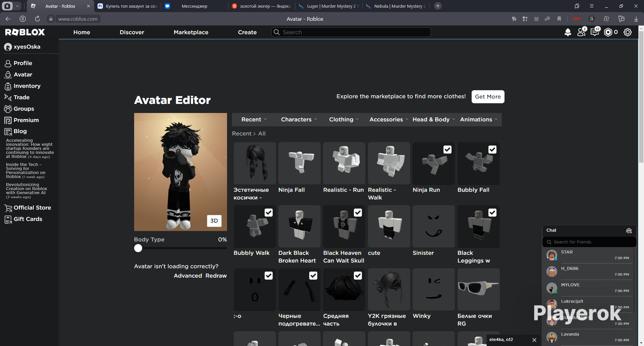This screenshot has width=644, height=346.
Task: Open the Avatar sidebar icon
Action: (8, 75)
